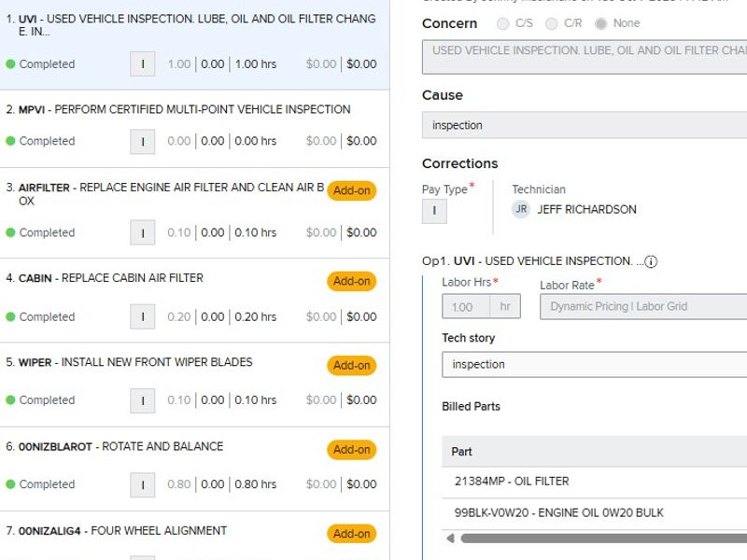
Task: Click the Add-on badge on ROTATE AND BALANCE
Action: [351, 450]
